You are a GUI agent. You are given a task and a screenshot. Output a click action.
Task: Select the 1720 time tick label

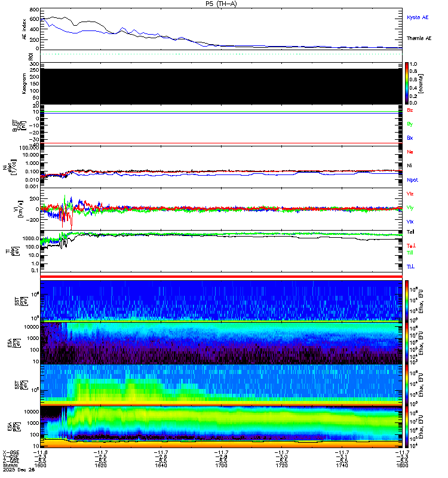[281, 465]
